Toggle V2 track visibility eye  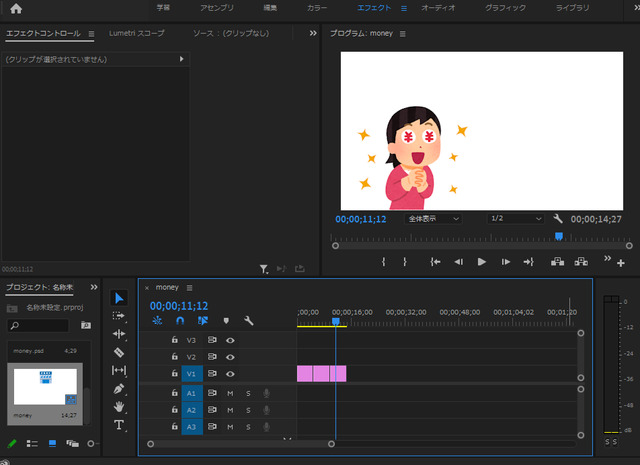click(230, 357)
